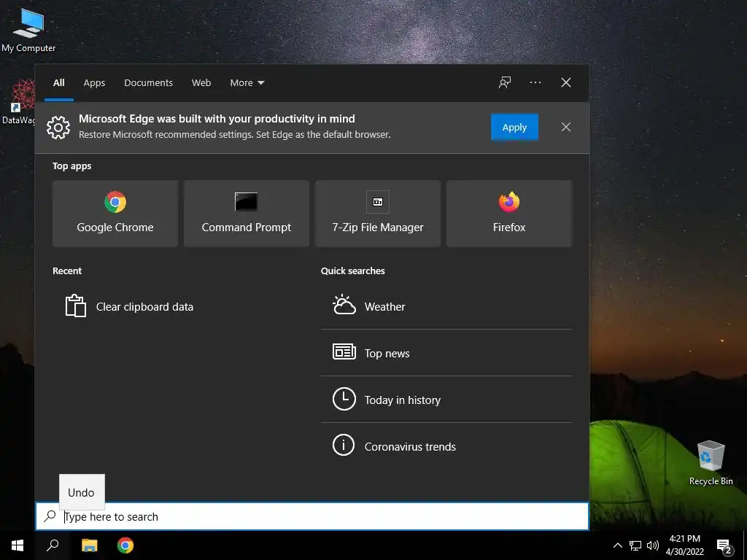Launch Command Prompt tile
Viewport: 747px width, 560px height.
pos(247,214)
